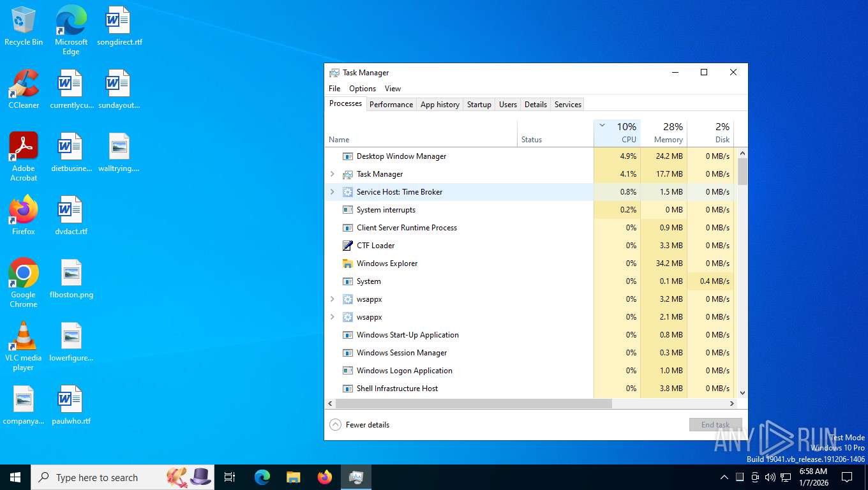Select the Desktop Window Manager process
This screenshot has width=868, height=490.
pyautogui.click(x=530, y=156)
